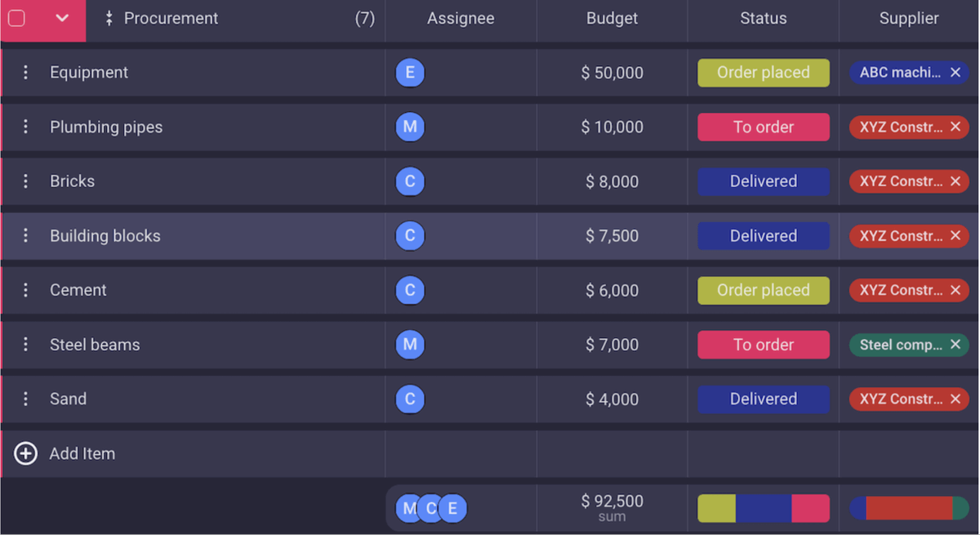The image size is (980, 535).
Task: Open the supplier selector on Steel beams
Action: pos(902,344)
